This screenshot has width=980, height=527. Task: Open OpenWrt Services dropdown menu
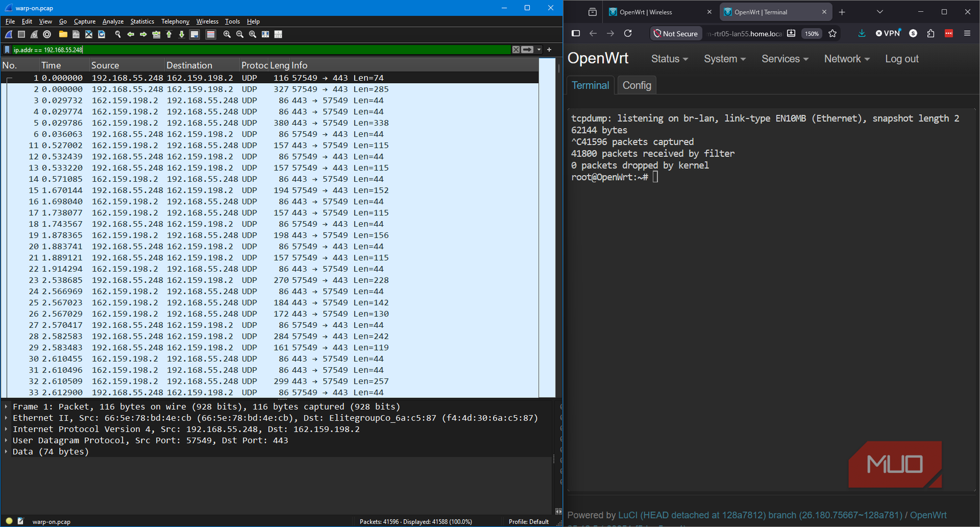(785, 59)
